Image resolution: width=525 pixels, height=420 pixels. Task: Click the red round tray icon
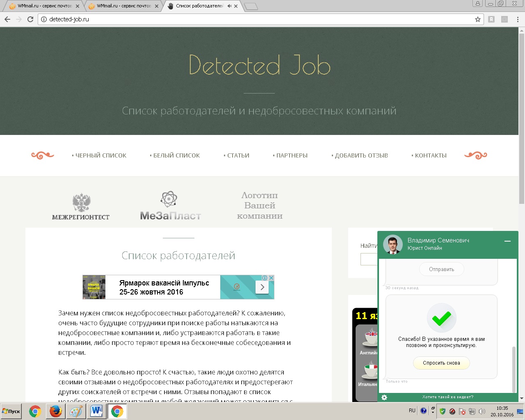tap(452, 411)
